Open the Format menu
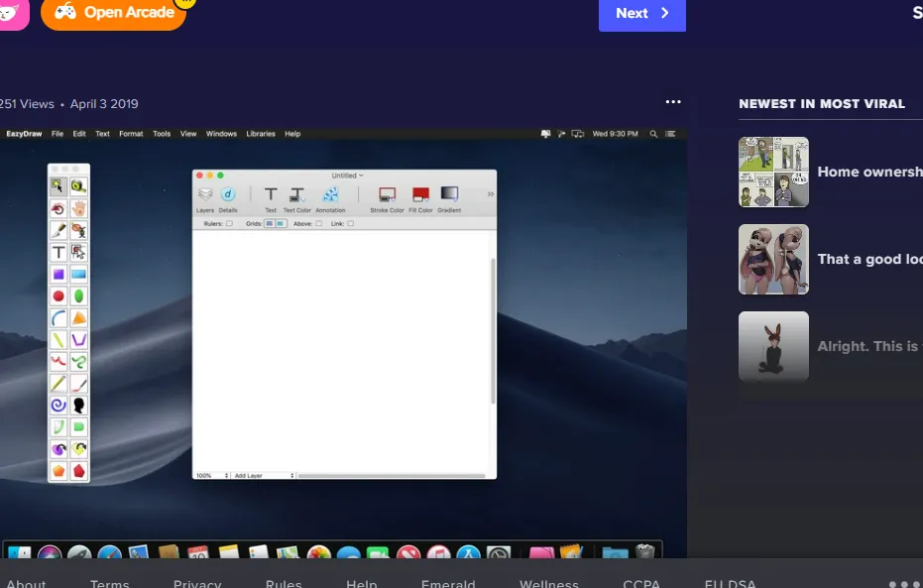 click(131, 134)
